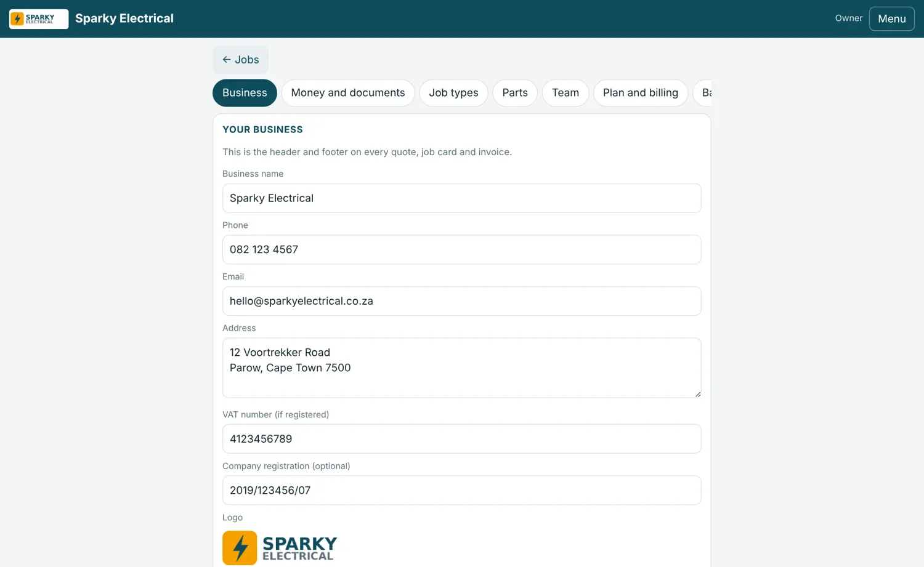Open the Parts tab

tap(515, 93)
